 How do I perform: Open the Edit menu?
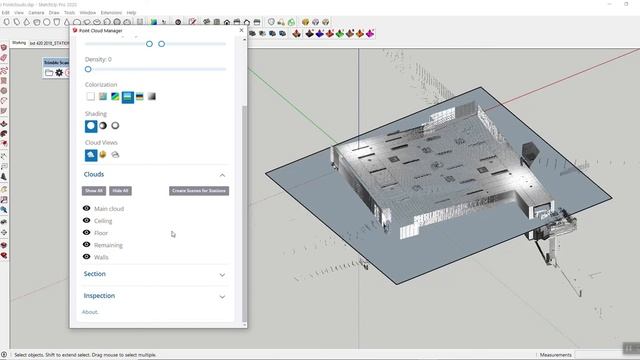click(5, 13)
